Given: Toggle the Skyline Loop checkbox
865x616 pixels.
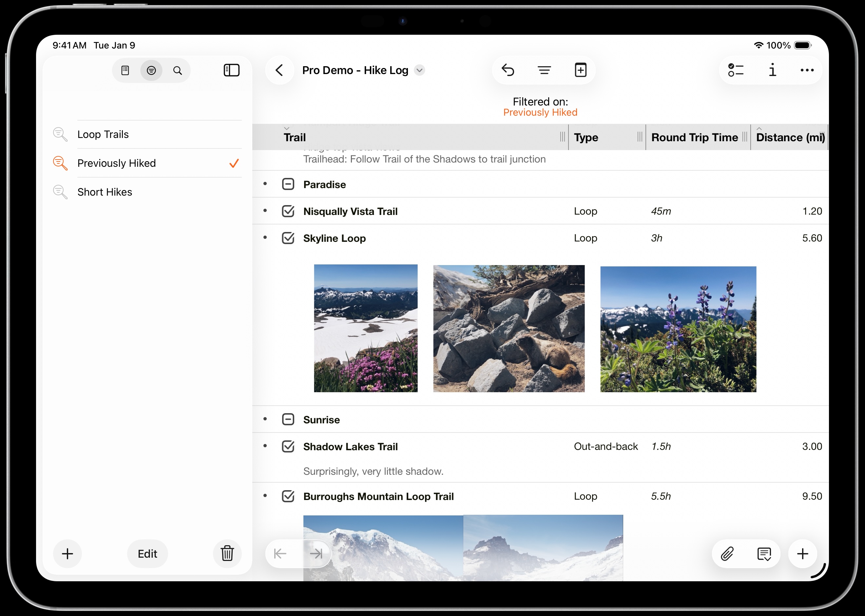Looking at the screenshot, I should coord(288,238).
